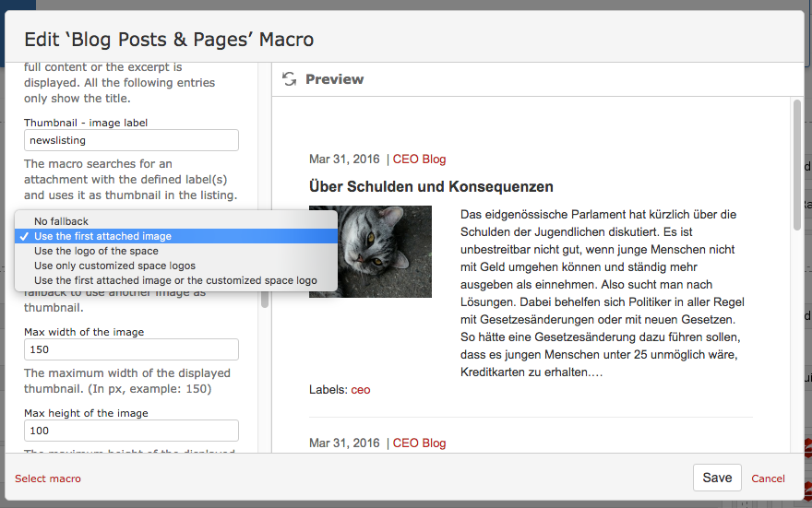This screenshot has height=508, width=812.
Task: Select 'No fallback' option
Action: [61, 221]
